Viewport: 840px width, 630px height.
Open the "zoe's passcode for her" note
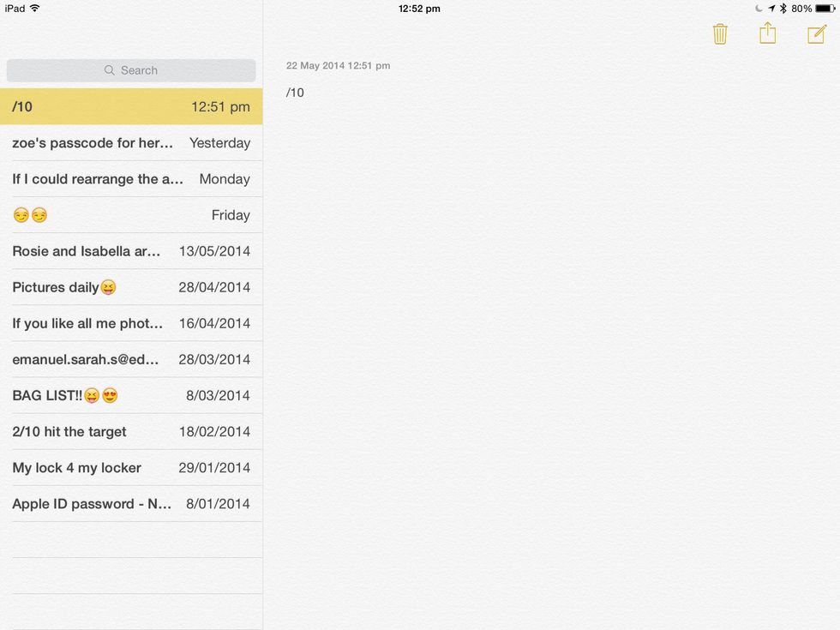click(x=131, y=143)
